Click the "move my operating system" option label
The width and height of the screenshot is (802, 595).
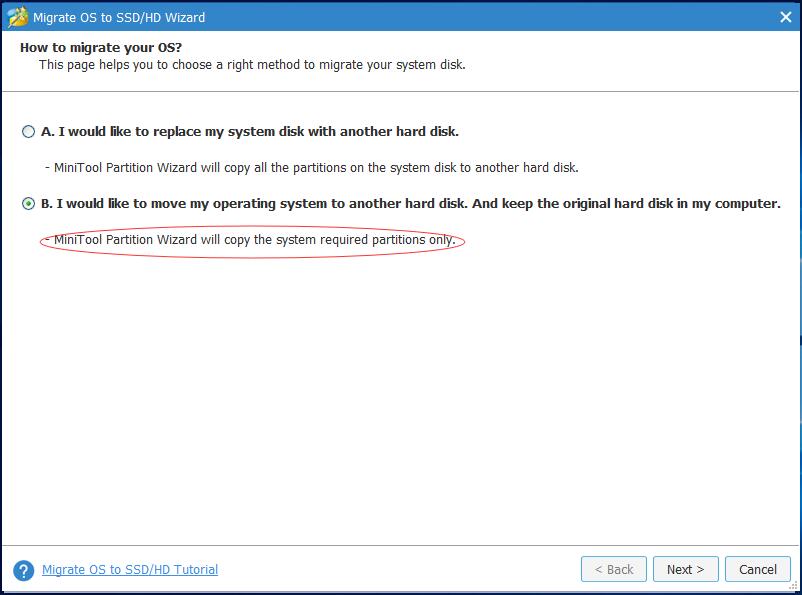click(x=411, y=204)
